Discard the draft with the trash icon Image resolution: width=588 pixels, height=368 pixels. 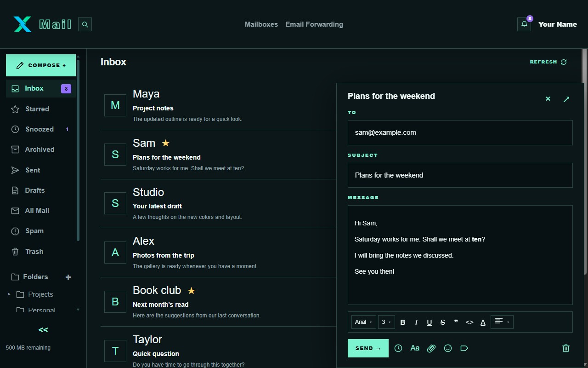pyautogui.click(x=566, y=348)
